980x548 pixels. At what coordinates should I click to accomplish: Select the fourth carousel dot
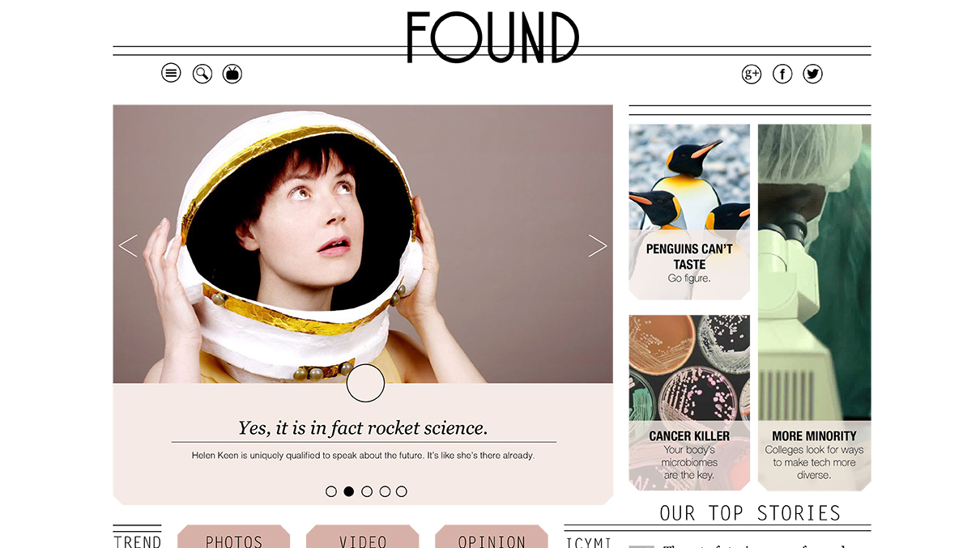(385, 491)
